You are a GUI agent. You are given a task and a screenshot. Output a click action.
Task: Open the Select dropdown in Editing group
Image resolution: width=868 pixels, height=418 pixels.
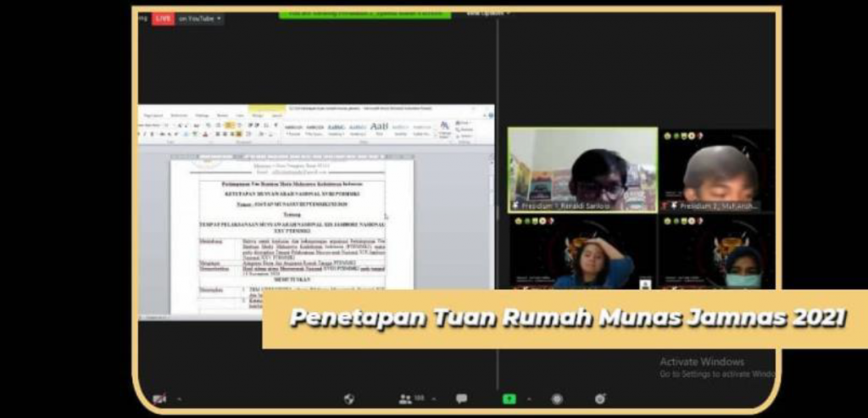point(464,136)
